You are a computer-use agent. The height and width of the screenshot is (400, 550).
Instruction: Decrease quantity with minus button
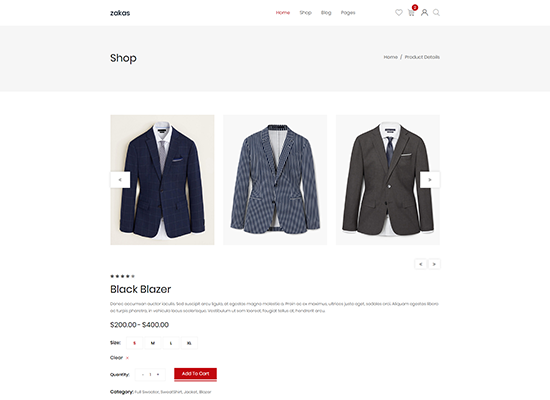[x=143, y=375]
